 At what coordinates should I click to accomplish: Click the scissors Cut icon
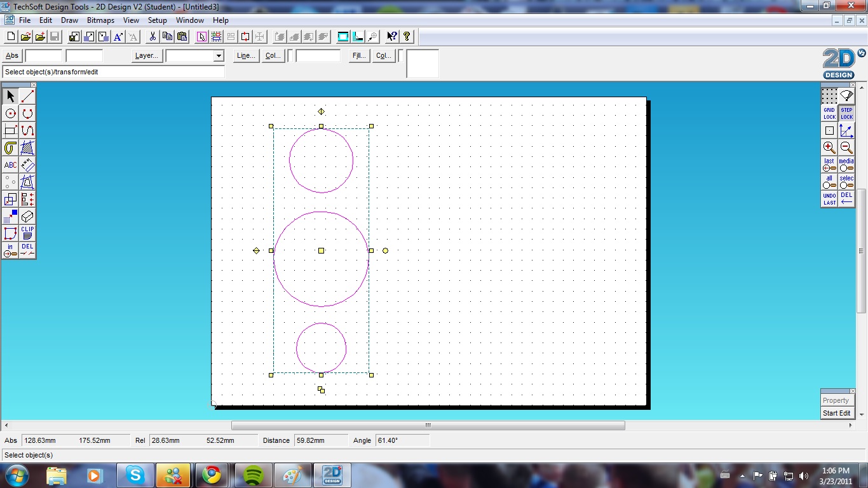(153, 37)
